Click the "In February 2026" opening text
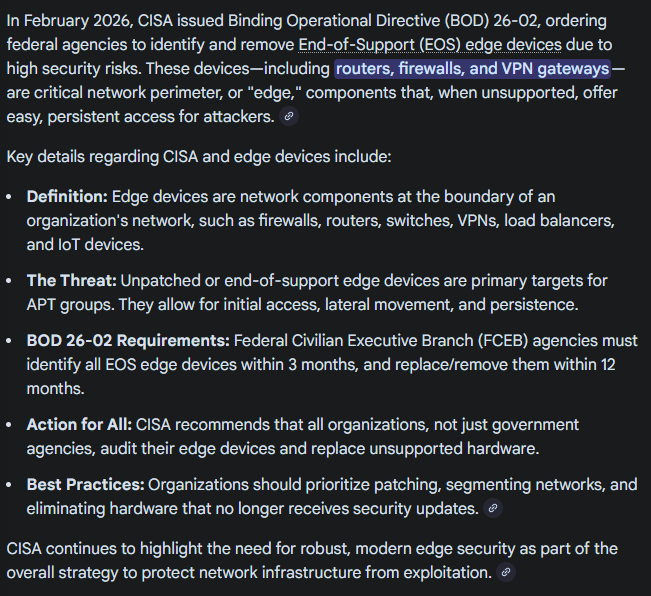This screenshot has width=651, height=596. click(68, 21)
